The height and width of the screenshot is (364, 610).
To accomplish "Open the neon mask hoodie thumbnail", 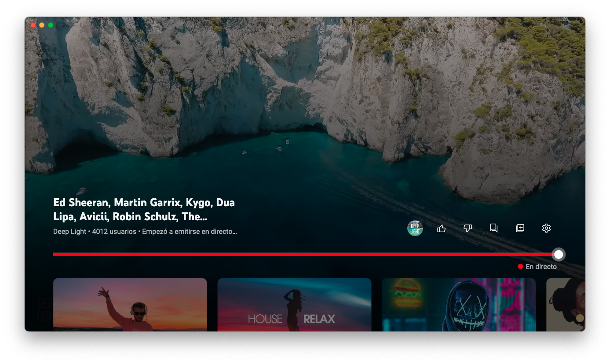I will click(x=459, y=304).
